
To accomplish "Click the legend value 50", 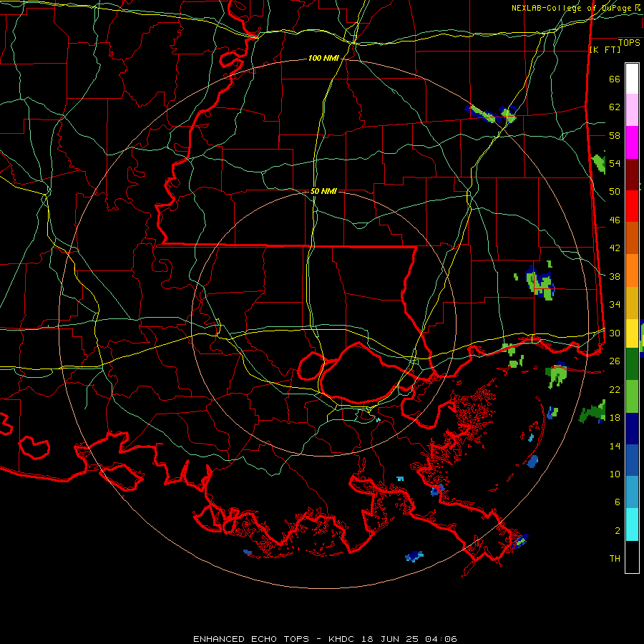I will [615, 192].
